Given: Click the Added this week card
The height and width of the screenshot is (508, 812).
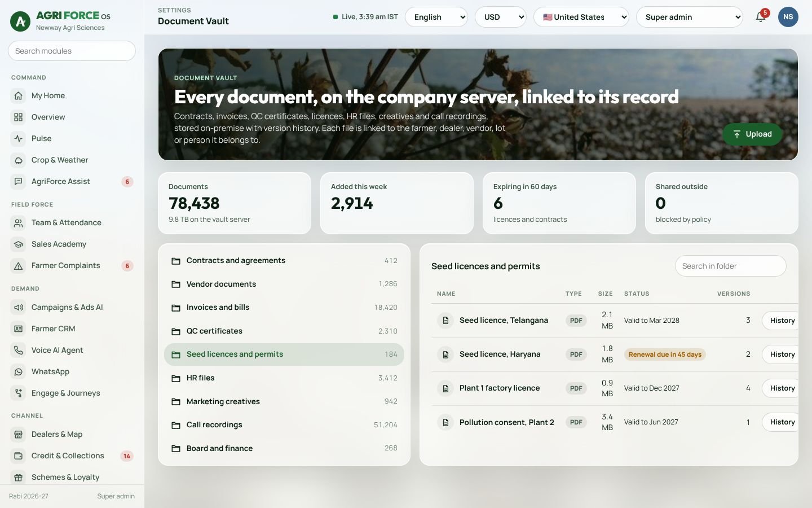Looking at the screenshot, I should (397, 203).
